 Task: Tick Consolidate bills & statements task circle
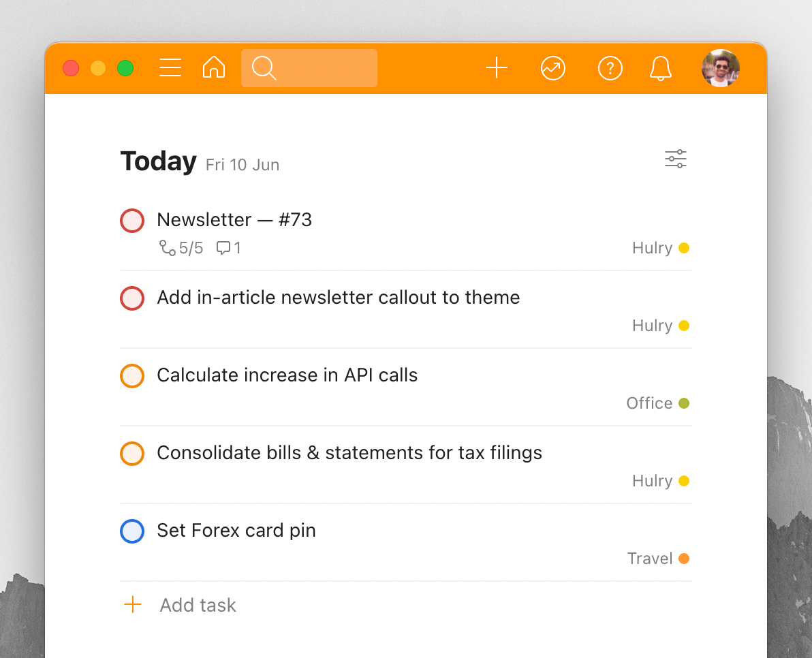[x=132, y=454]
